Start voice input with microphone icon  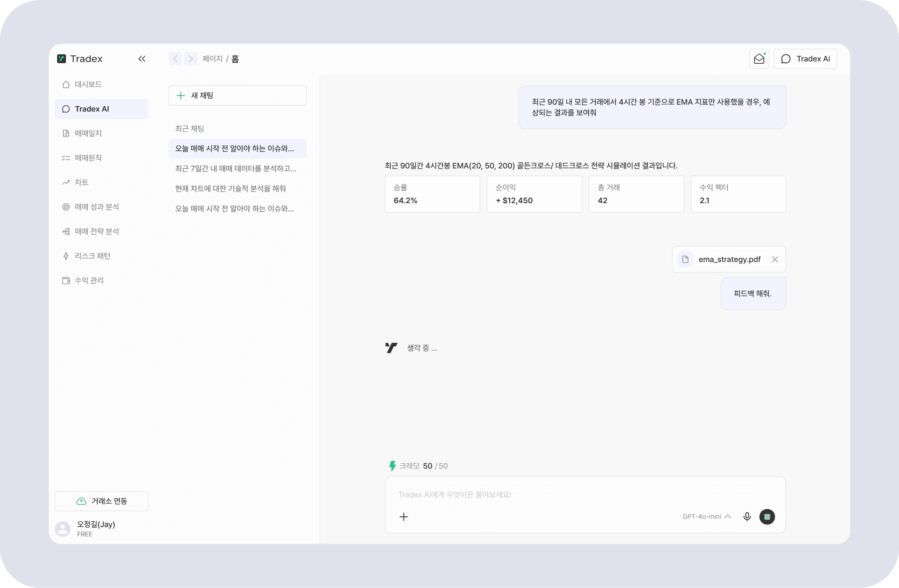[x=747, y=517]
